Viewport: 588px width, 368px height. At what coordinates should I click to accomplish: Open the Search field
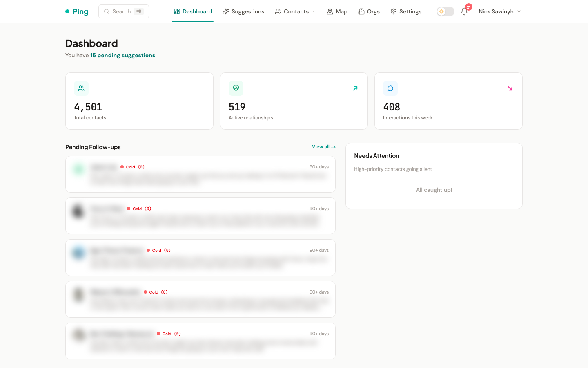tap(124, 11)
